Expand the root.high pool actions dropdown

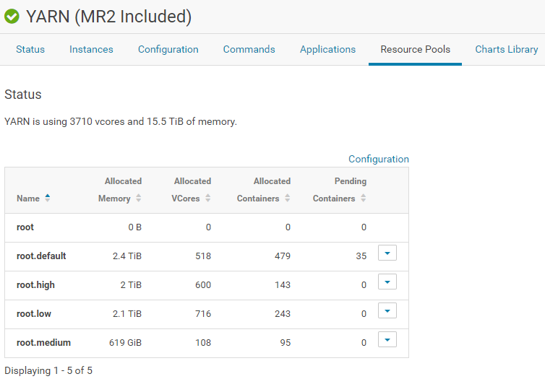coord(387,282)
